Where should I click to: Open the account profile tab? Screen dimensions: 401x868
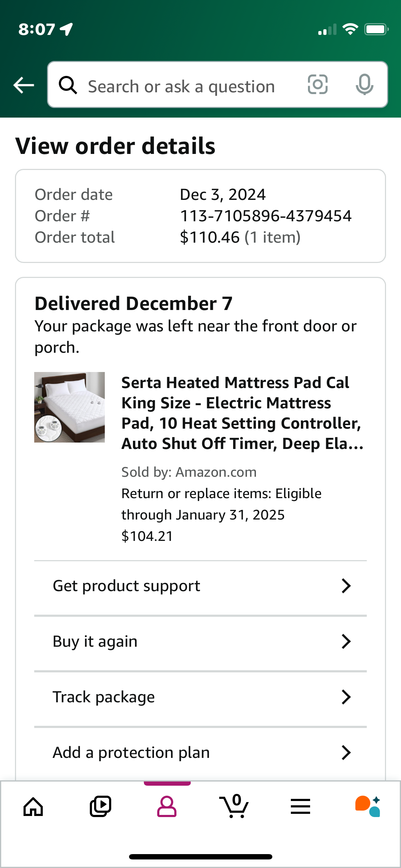tap(167, 806)
